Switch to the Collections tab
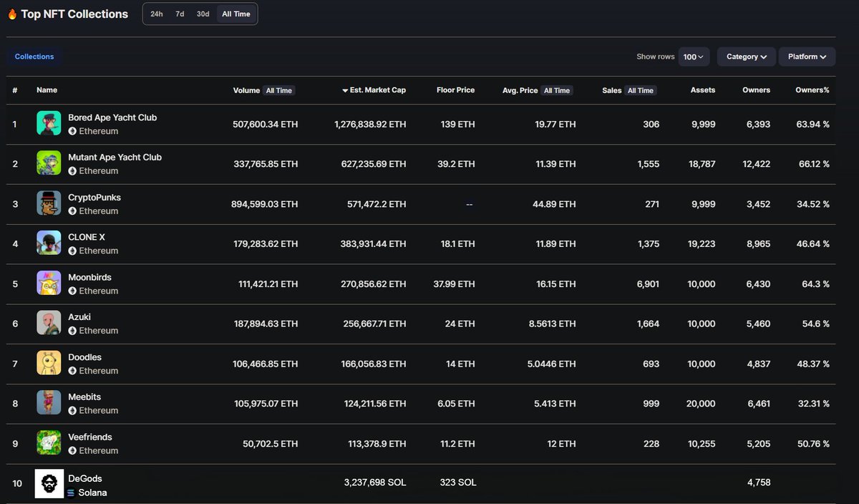The width and height of the screenshot is (859, 504). (x=34, y=57)
